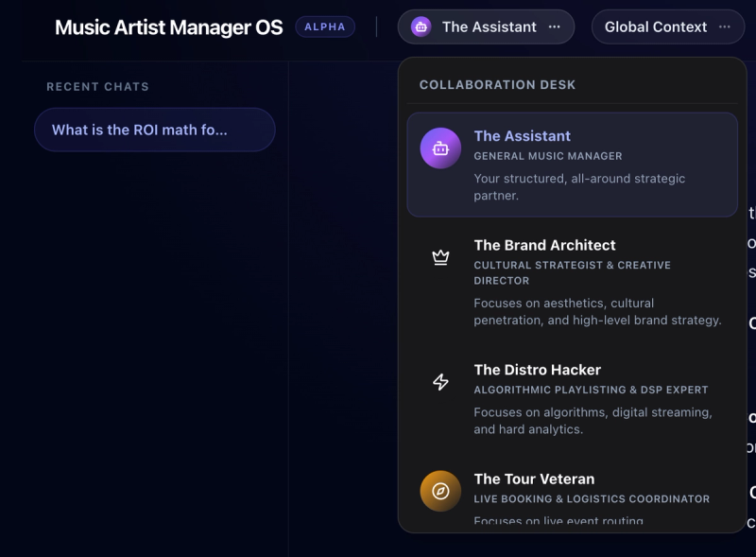
Task: Click the orange compass icon for The Tour Veteran
Action: (x=440, y=492)
